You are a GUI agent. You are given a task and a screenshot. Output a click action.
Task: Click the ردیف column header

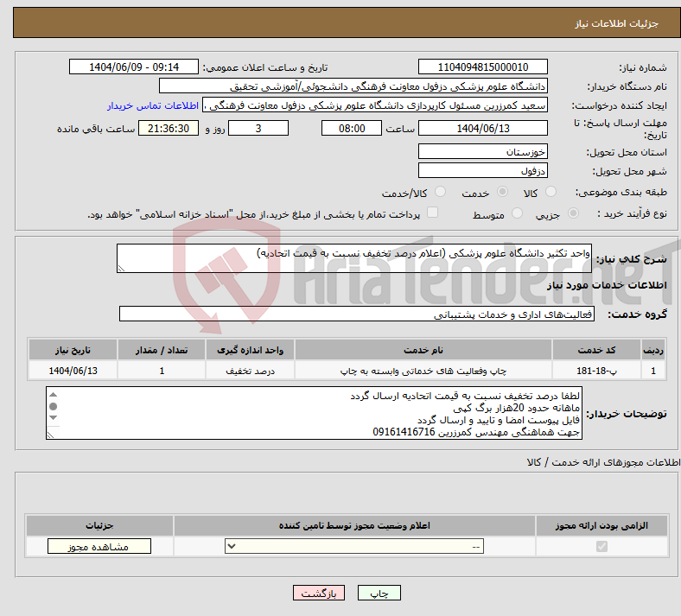[x=653, y=350]
